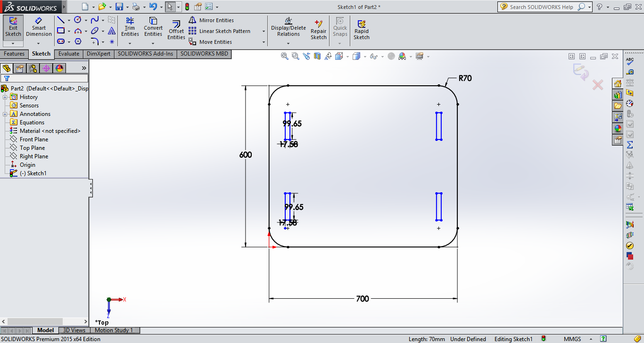The width and height of the screenshot is (644, 343).
Task: Click the Save icon
Action: coord(119,7)
